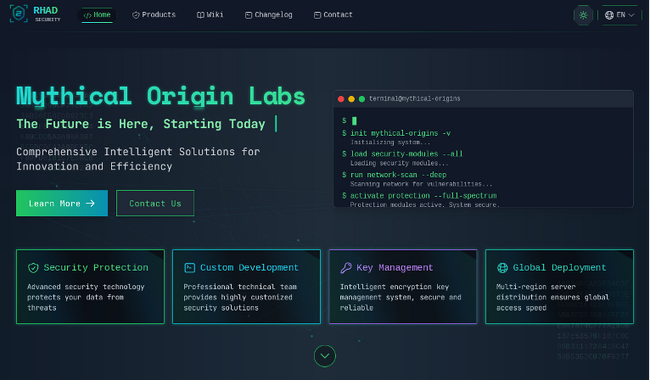Screen dimensions: 650x381
Task: Open the Products nav item
Action: [154, 15]
